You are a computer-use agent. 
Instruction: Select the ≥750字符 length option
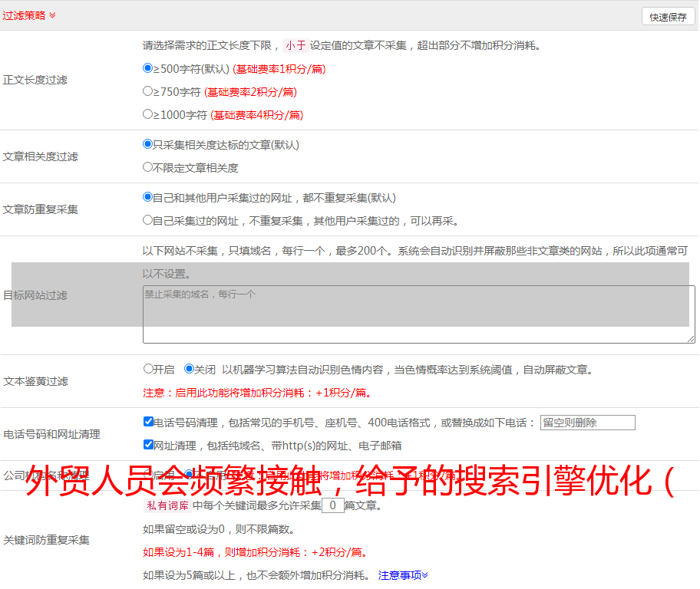pyautogui.click(x=148, y=91)
